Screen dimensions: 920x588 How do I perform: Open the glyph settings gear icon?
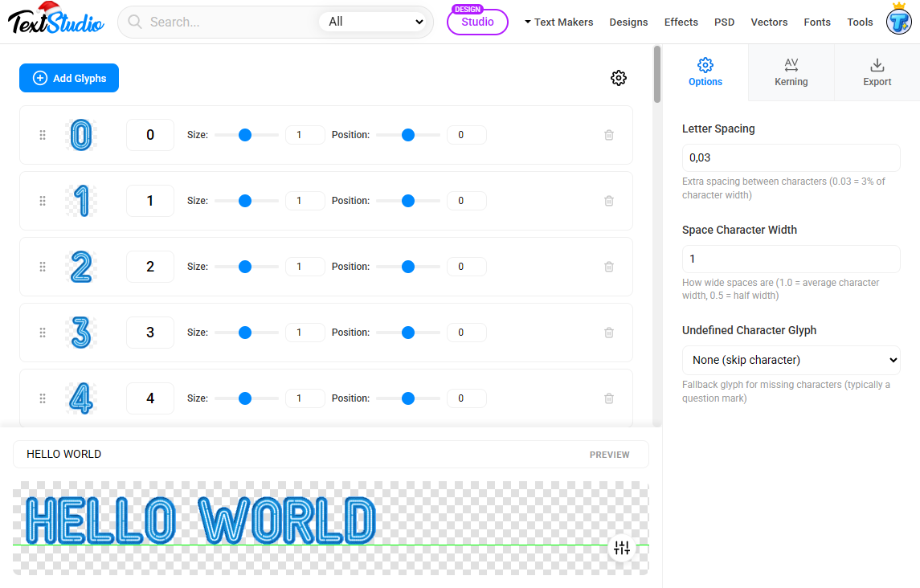618,78
